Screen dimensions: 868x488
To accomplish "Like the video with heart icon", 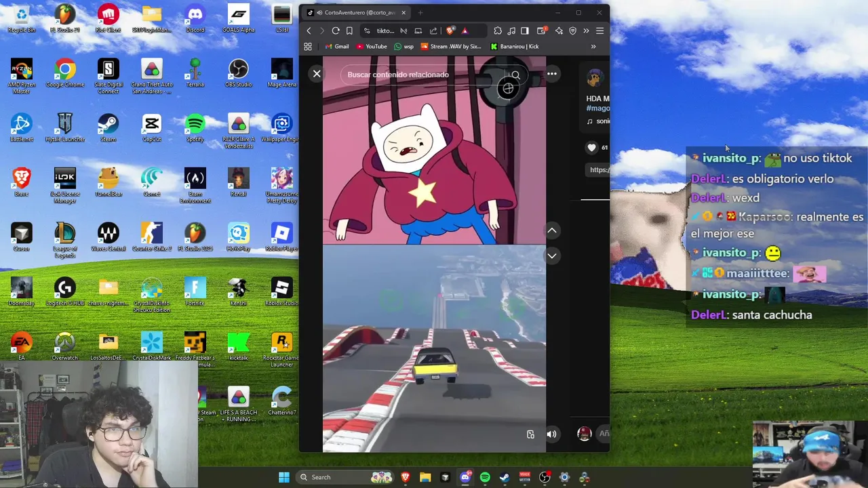I will (591, 147).
